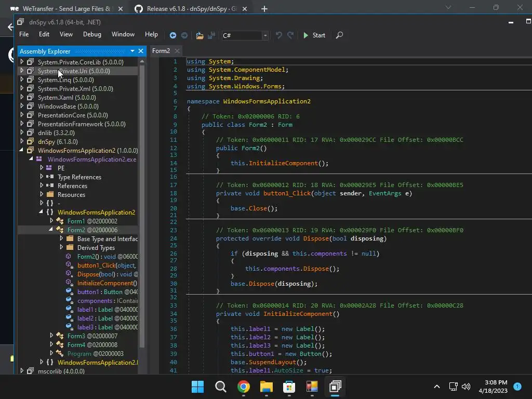
Task: Click the Assembly Explorer vertical scrollbar
Action: 142,208
